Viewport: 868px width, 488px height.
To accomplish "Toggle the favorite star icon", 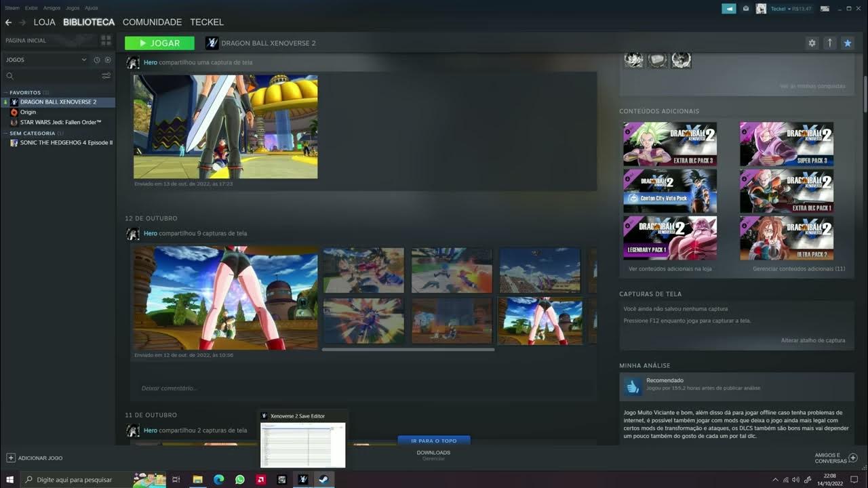I will pyautogui.click(x=847, y=43).
